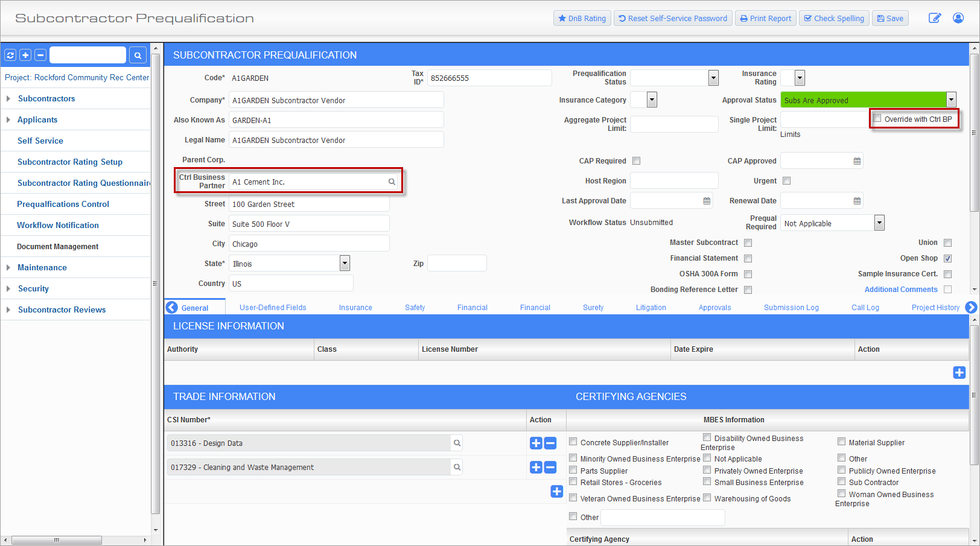Expand the Subcontractors tree node
The image size is (980, 546).
coord(8,98)
